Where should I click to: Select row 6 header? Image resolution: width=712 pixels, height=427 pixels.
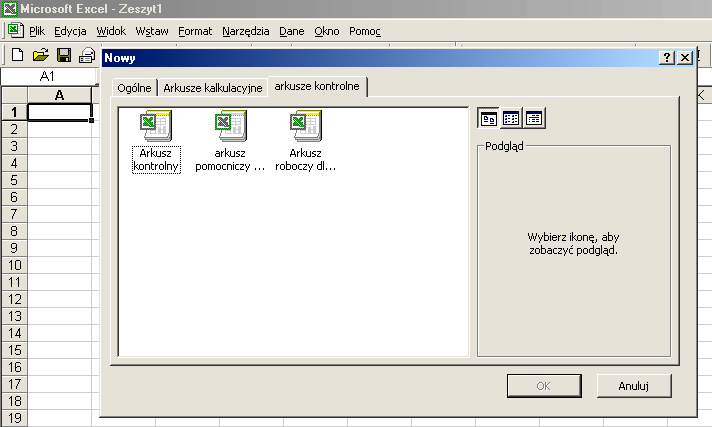[15, 197]
